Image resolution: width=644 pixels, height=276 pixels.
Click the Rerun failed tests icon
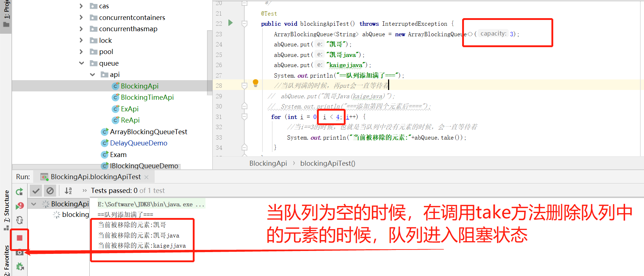20,206
